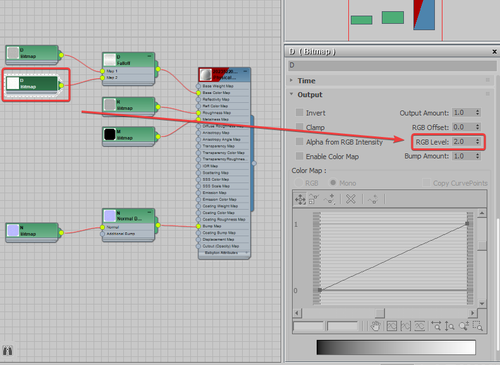Click the black-to-white gradient bar

point(396,347)
